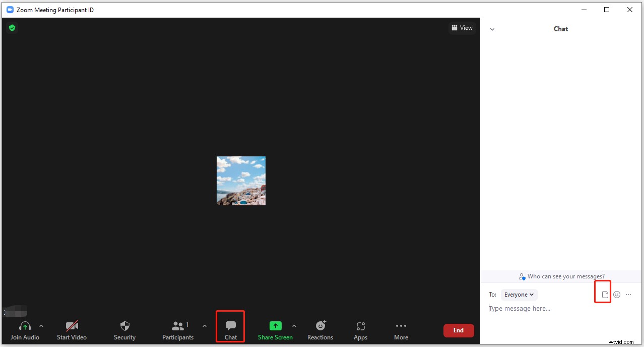Enable your camera with Start Video
Viewport: 644px width, 347px height.
71,326
